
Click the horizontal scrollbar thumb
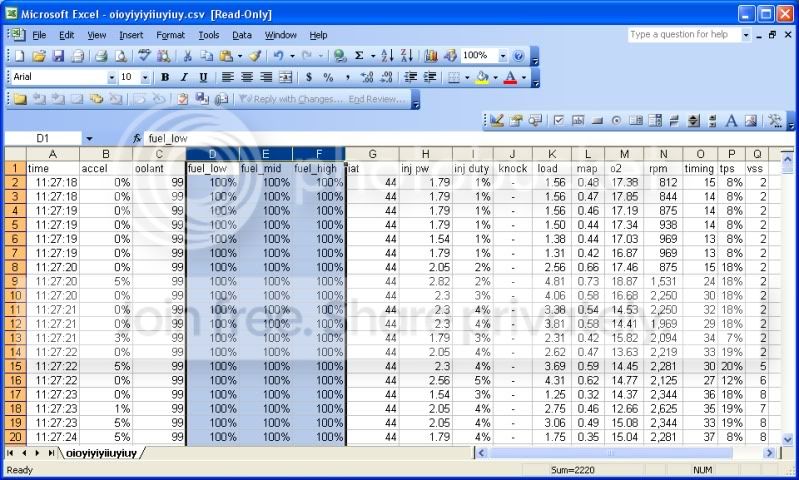pyautogui.click(x=611, y=452)
